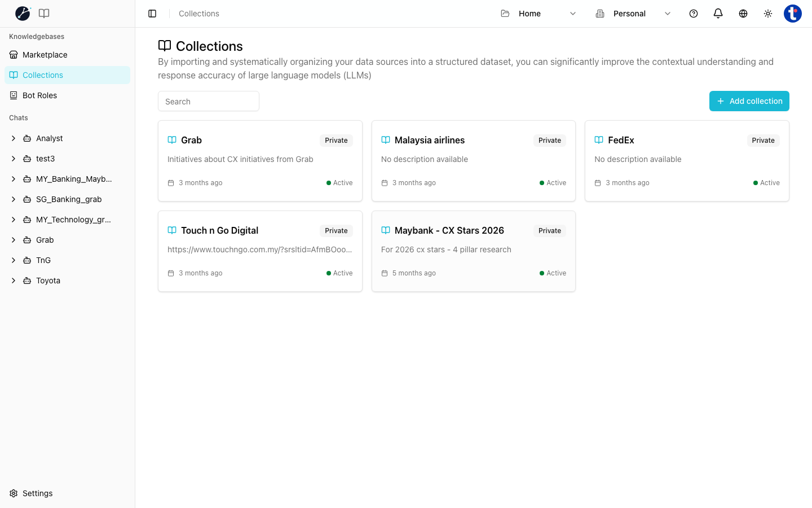Click the app logo icon
The height and width of the screenshot is (508, 812).
(23, 13)
